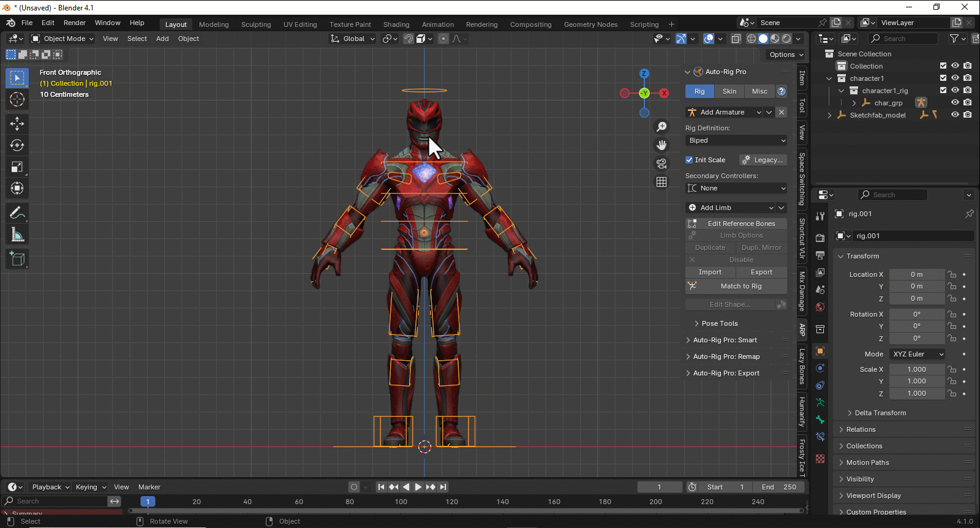Toggle X-ray display icon
This screenshot has width=980, height=528.
coord(736,39)
